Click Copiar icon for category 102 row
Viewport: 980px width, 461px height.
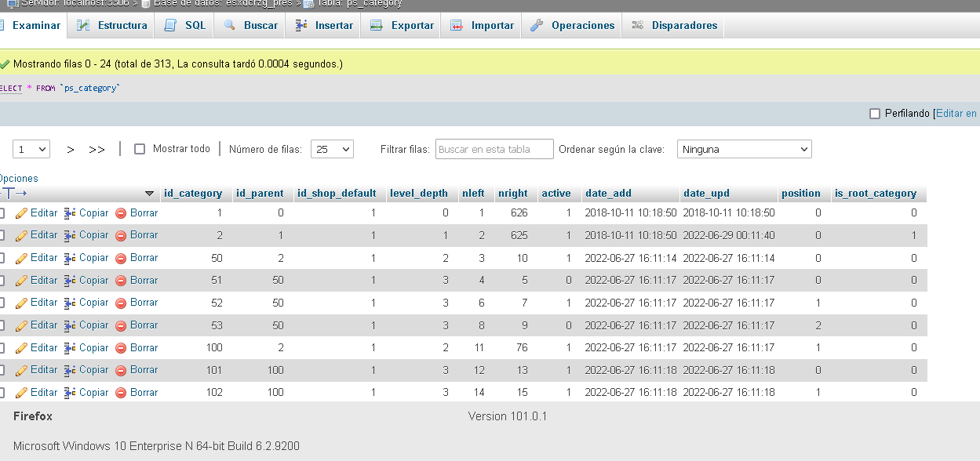coord(69,393)
